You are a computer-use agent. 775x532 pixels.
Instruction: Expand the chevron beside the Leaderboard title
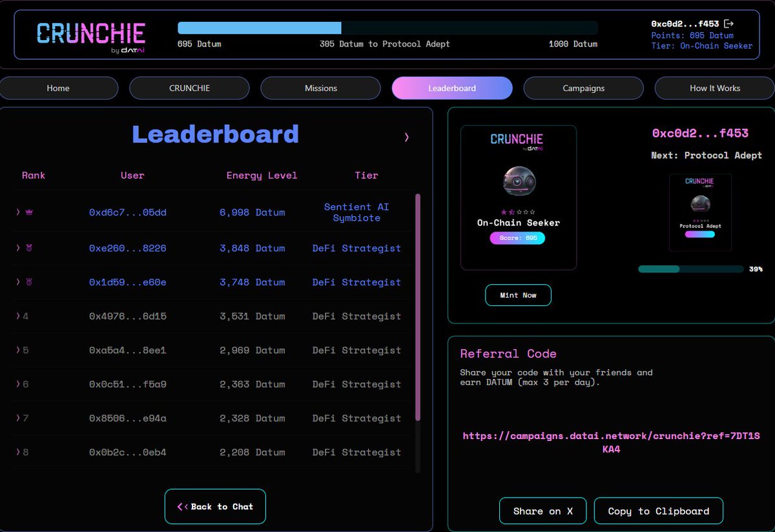[406, 138]
